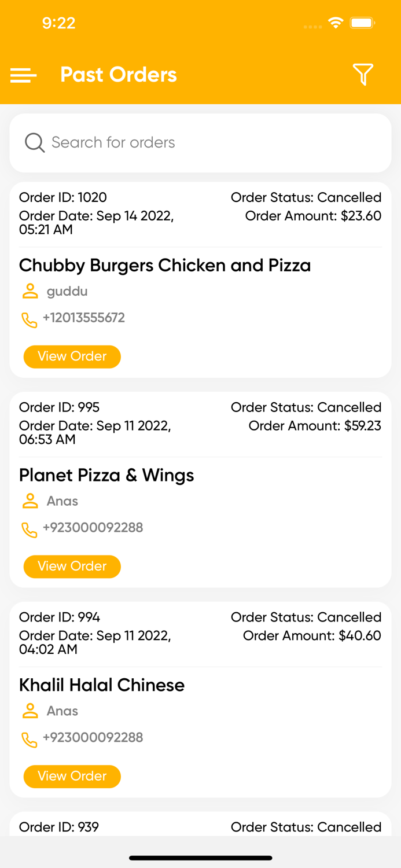This screenshot has height=868, width=401.
Task: Tap the person icon beside Anas on Planet Pizza
Action: [x=30, y=501]
